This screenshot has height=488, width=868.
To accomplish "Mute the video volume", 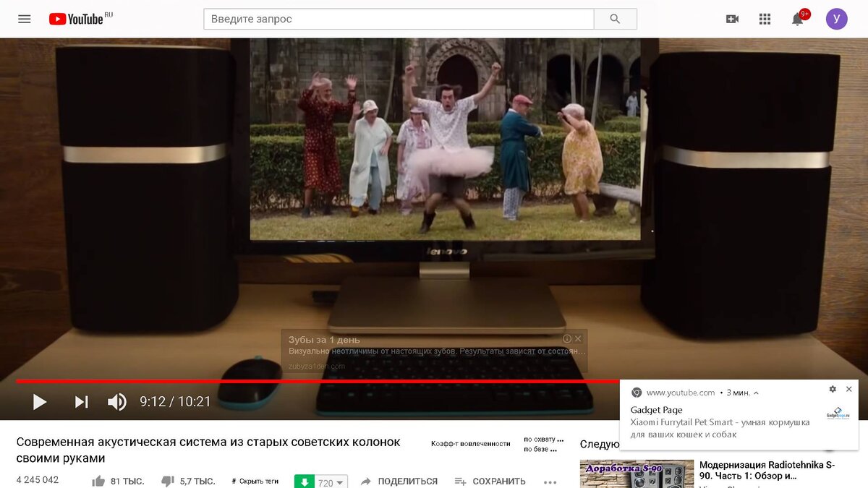I will (116, 402).
